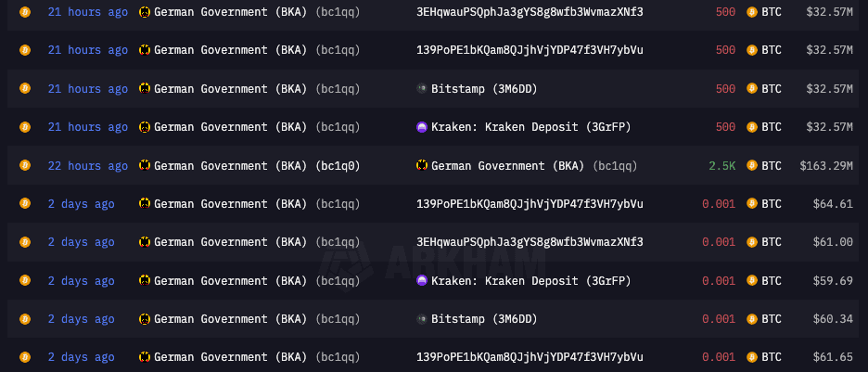Click the Bitstamp logo in the $60.34 row
This screenshot has height=372, width=868.
(422, 319)
